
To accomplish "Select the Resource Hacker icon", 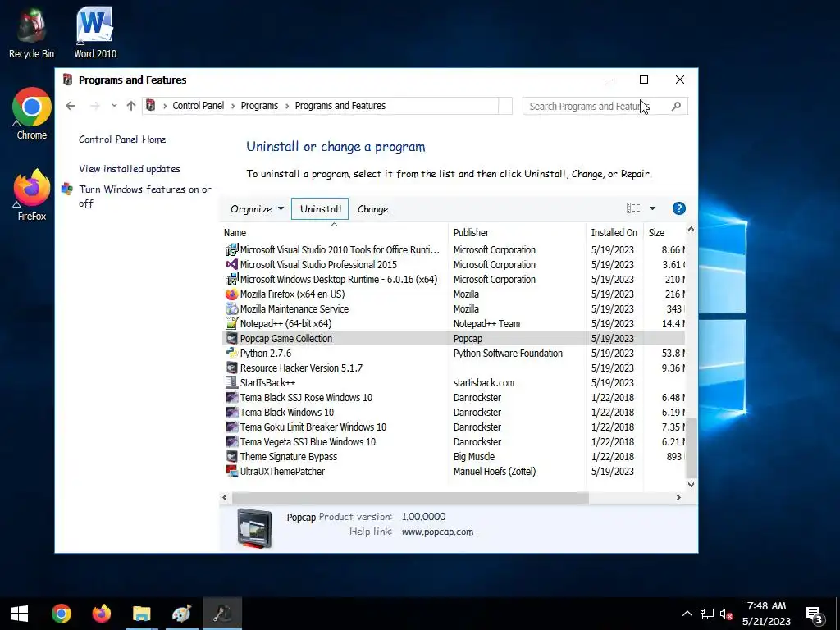I will coord(231,368).
